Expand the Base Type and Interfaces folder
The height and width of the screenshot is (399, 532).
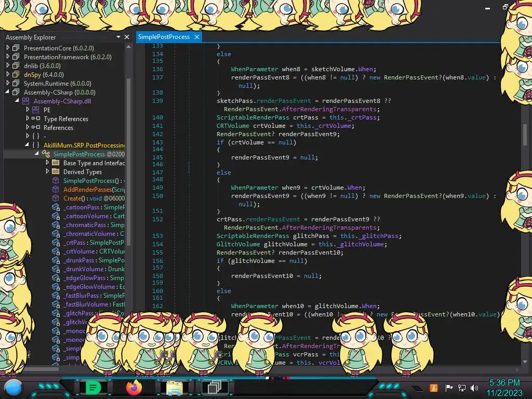47,163
